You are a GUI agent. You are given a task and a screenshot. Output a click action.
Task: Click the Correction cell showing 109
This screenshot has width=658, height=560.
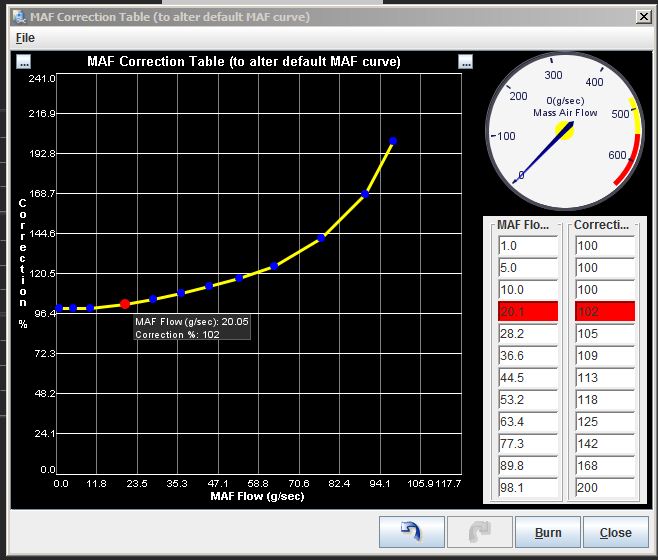[x=604, y=356]
